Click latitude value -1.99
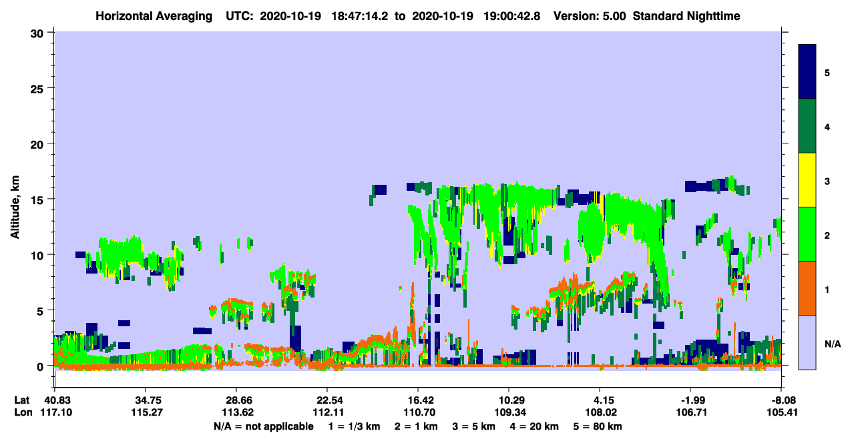 coord(690,400)
